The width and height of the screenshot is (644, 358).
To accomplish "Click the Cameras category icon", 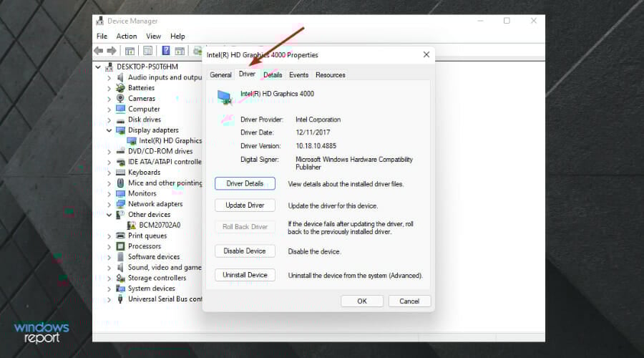I will pyautogui.click(x=120, y=98).
